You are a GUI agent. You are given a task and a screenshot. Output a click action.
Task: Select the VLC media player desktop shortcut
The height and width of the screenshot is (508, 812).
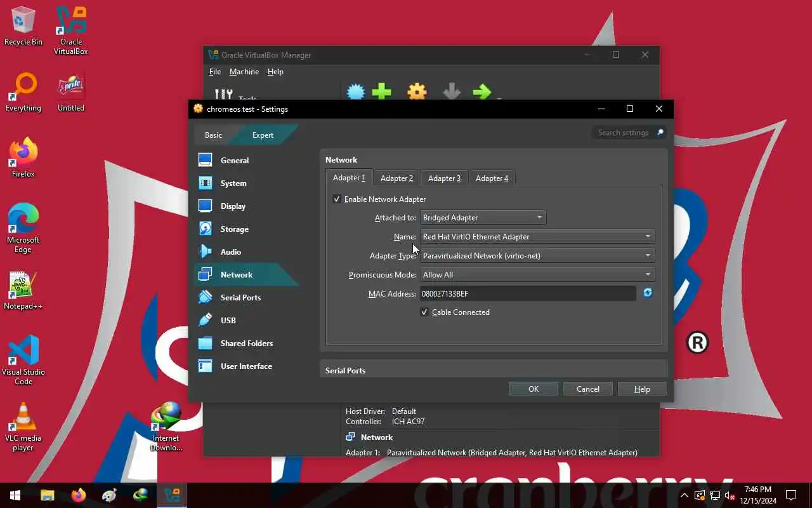[x=23, y=427]
